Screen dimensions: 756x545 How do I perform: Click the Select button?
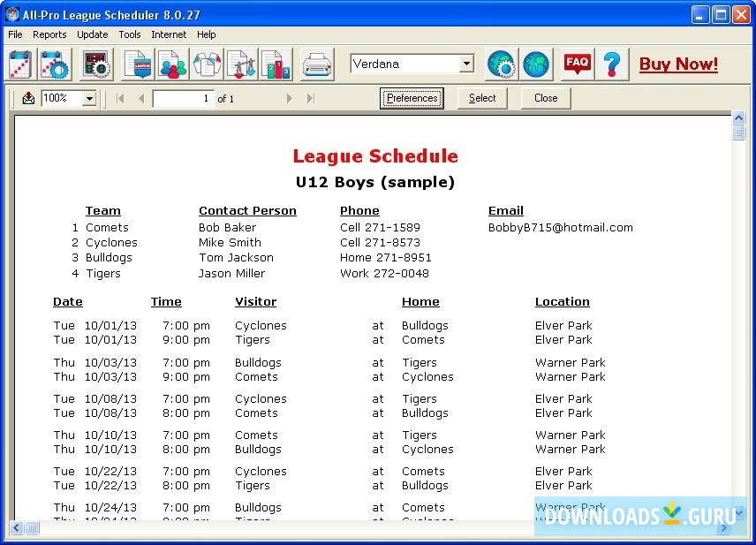482,98
